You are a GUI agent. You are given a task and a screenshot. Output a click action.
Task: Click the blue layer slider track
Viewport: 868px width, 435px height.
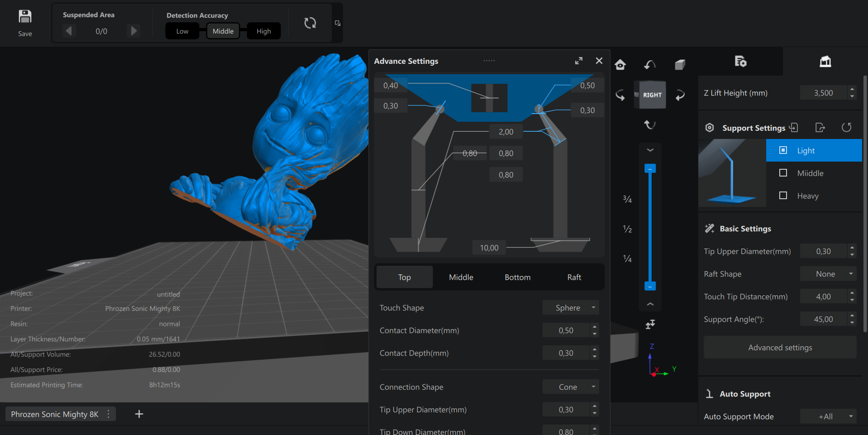point(650,227)
